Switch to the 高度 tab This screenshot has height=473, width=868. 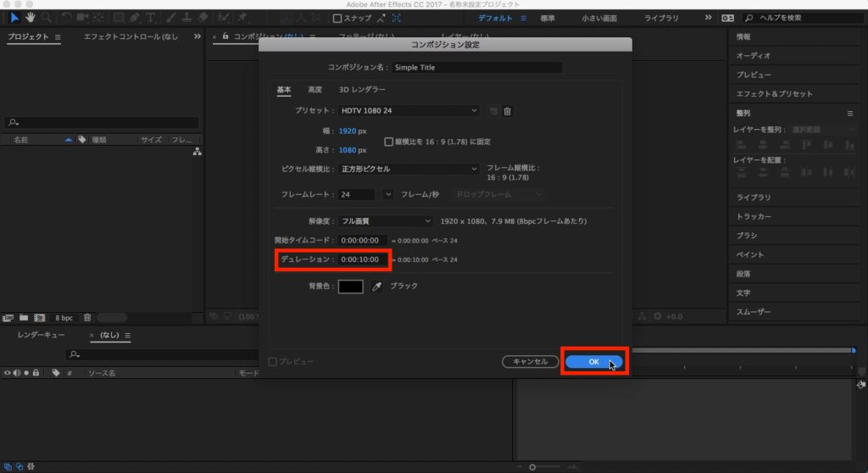tap(315, 90)
